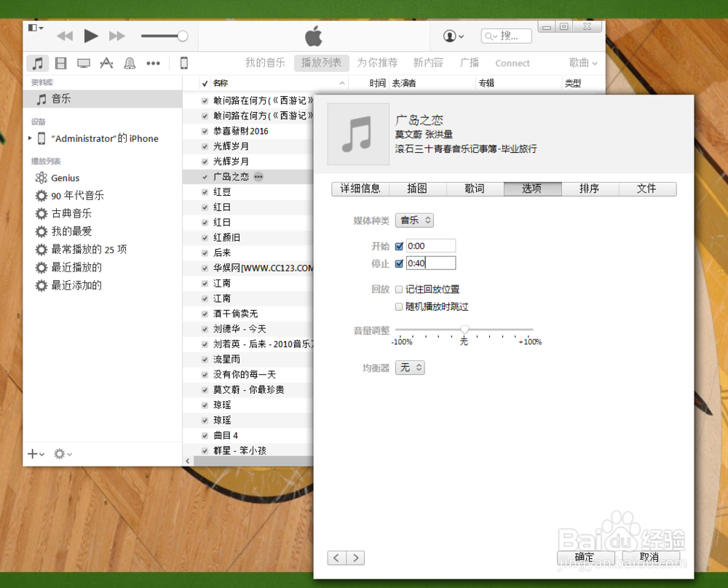Switch to the Connect tab
728x588 pixels.
pos(512,63)
